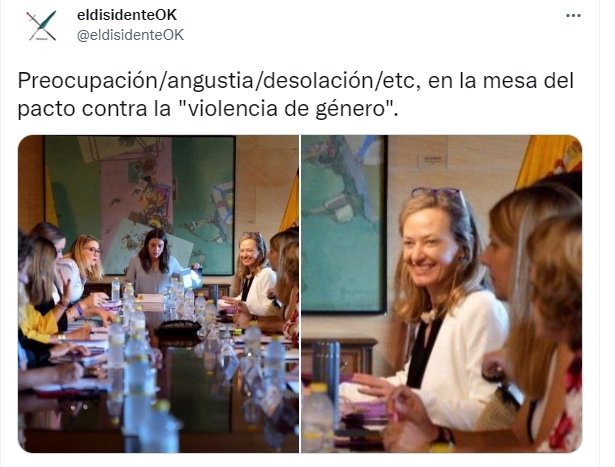Image resolution: width=615 pixels, height=467 pixels.
Task: Click the yellow sleeve in the left photo
Action: tap(38, 323)
